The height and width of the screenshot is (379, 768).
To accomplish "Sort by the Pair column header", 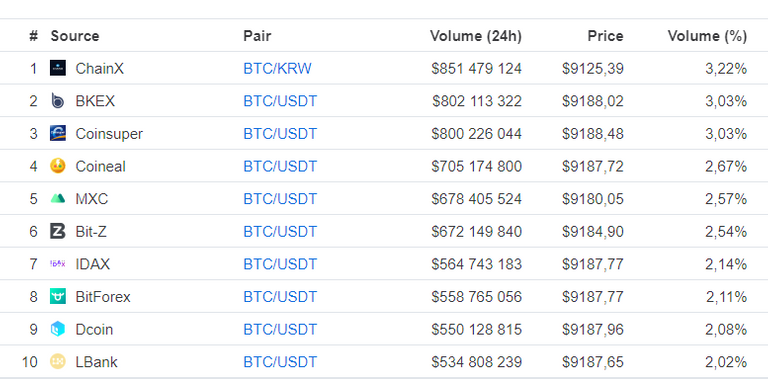I will [257, 36].
